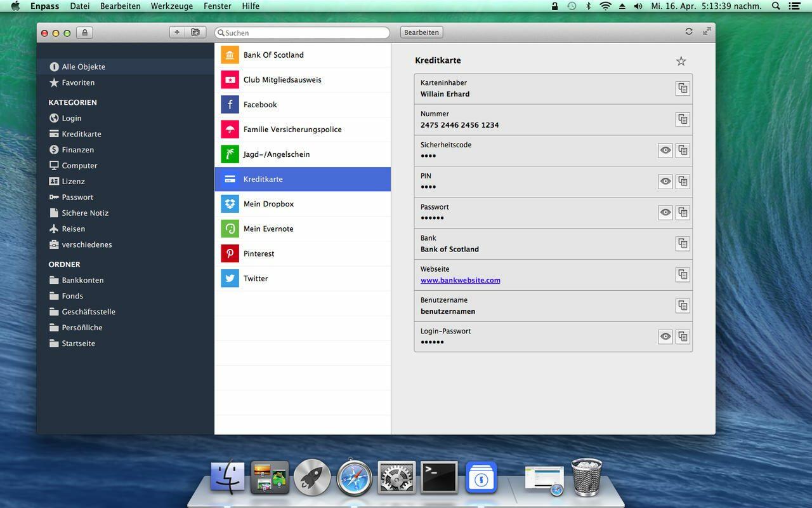Image resolution: width=812 pixels, height=508 pixels.
Task: Select Twitter list item
Action: point(303,278)
